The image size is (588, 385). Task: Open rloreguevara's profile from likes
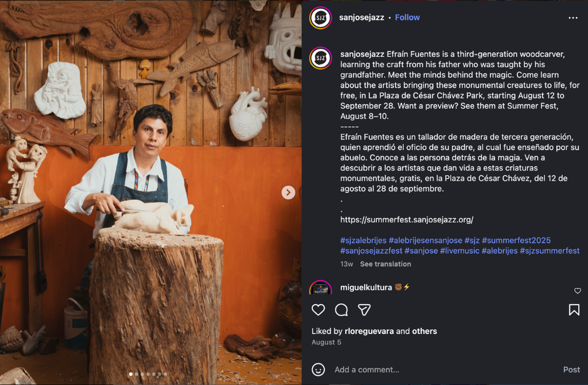click(369, 331)
